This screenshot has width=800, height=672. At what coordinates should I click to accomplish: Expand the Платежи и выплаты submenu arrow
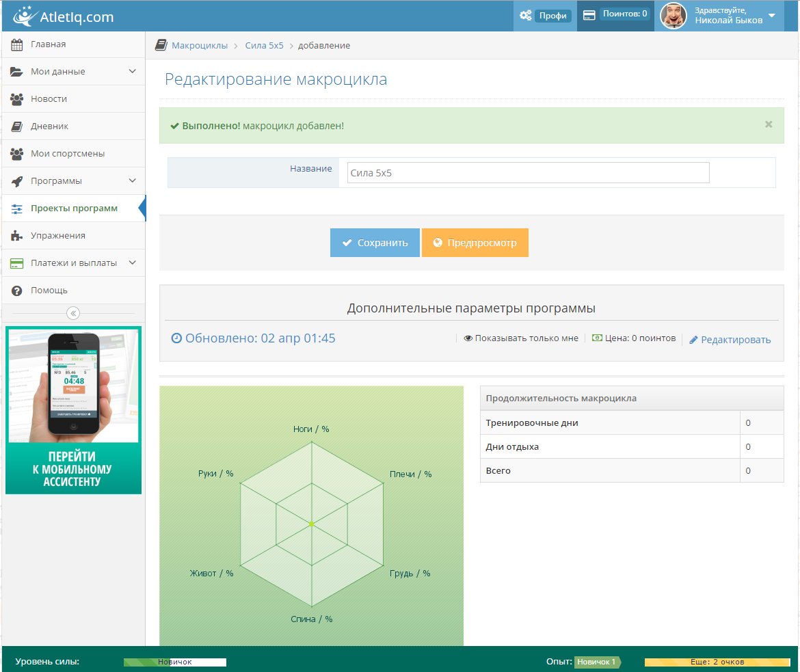click(x=133, y=263)
